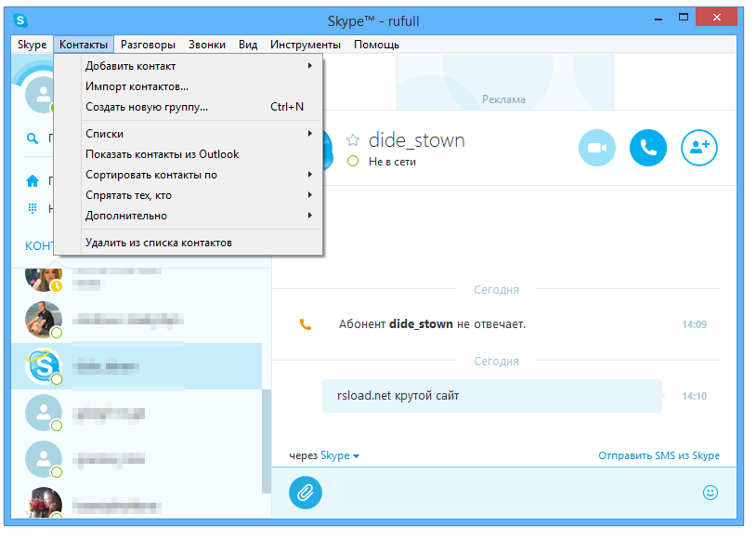The width and height of the screenshot is (756, 540).
Task: Click the Не в сети status text
Action: point(392,162)
